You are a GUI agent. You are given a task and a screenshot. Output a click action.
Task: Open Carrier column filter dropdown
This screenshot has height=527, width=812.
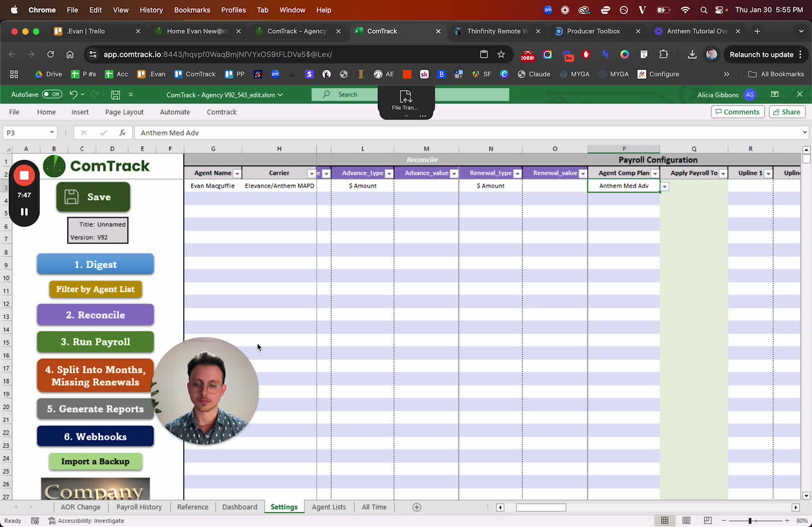point(311,173)
